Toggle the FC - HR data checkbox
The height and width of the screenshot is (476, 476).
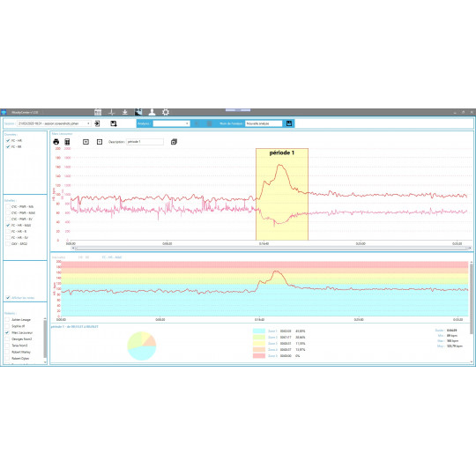coord(8,140)
